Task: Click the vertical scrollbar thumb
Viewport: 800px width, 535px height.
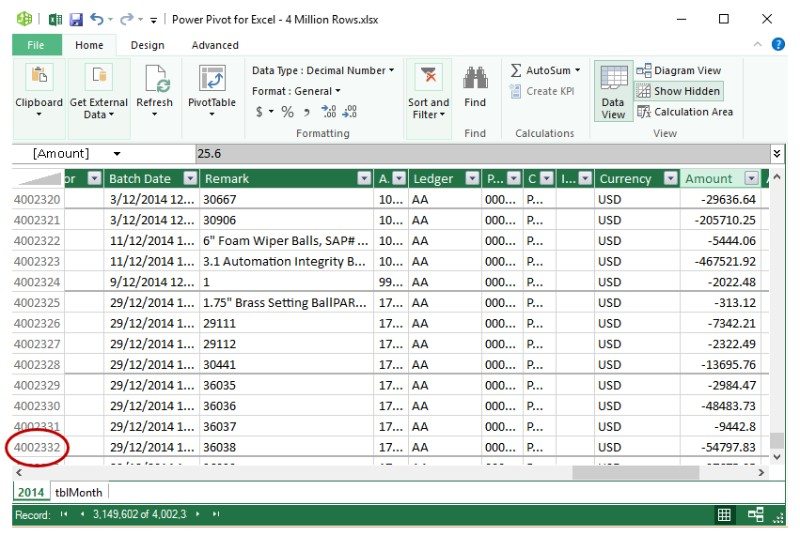Action: (x=777, y=440)
